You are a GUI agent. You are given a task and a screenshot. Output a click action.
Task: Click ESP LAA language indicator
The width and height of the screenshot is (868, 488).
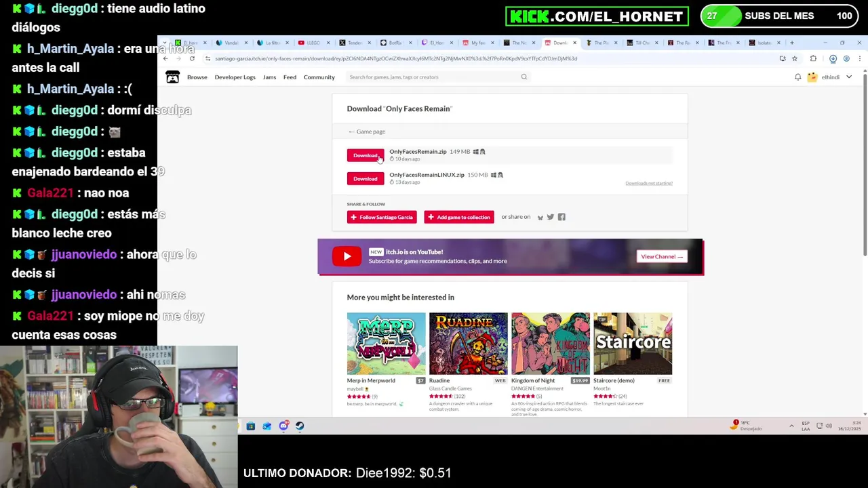coord(806,426)
